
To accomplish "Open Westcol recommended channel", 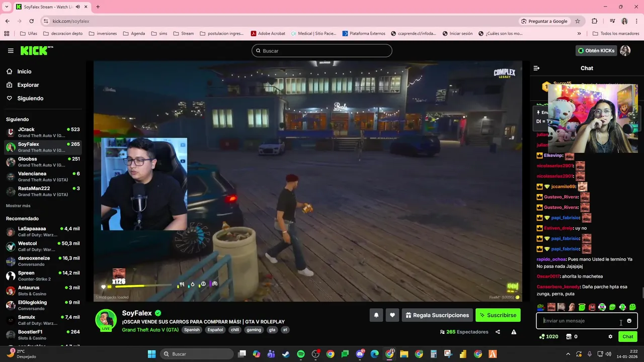I will (x=43, y=246).
